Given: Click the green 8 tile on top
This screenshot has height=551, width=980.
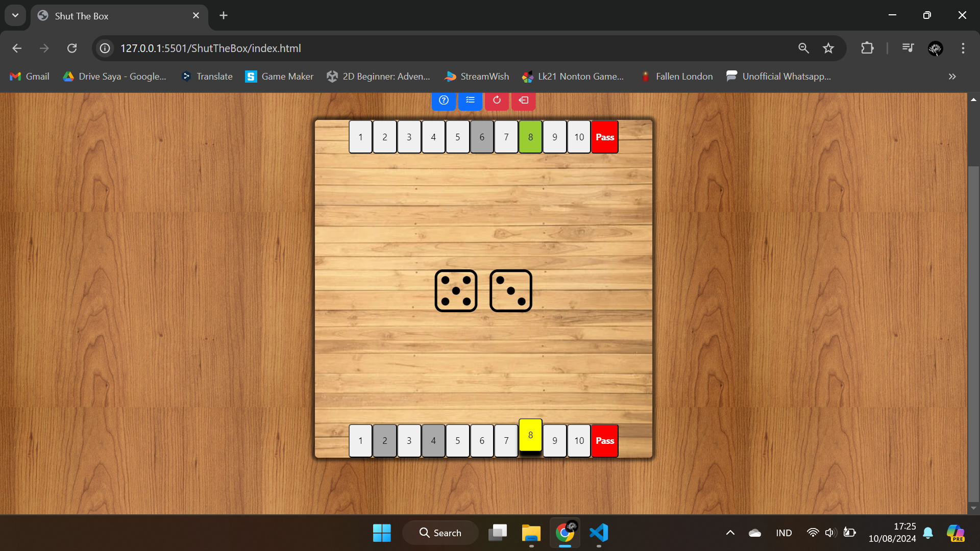Looking at the screenshot, I should click(530, 137).
